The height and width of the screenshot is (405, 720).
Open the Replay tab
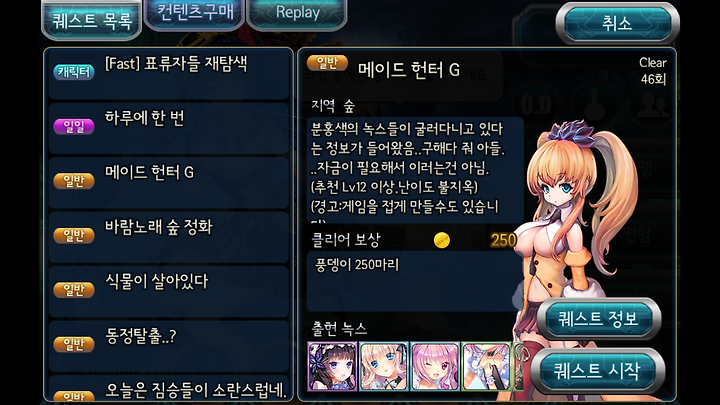[297, 13]
